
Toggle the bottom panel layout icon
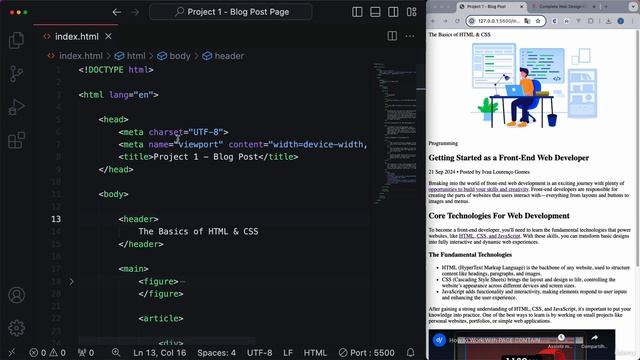click(x=375, y=12)
